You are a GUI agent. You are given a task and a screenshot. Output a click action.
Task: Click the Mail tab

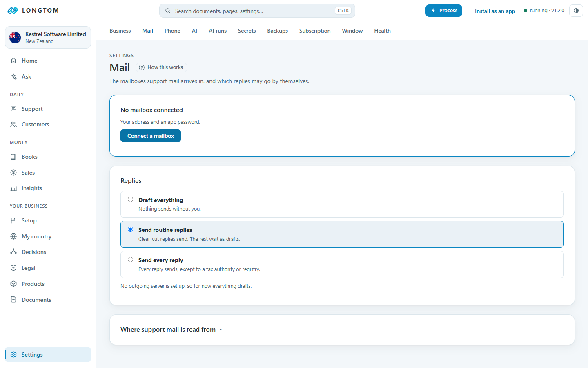tap(147, 31)
